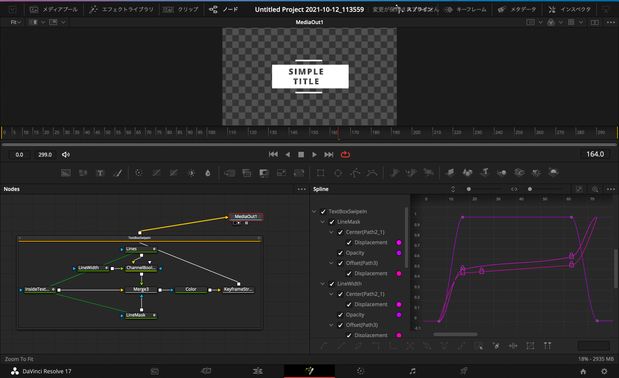Screen dimensions: 619x378
Task: Click the current time field showing 164.0
Action: pyautogui.click(x=595, y=154)
